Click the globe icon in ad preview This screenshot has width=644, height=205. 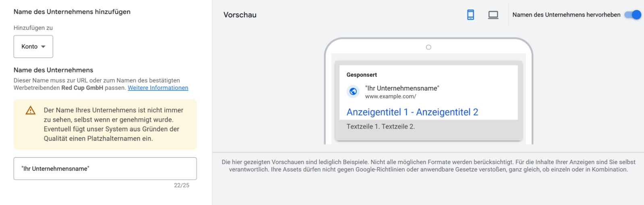coord(353,92)
